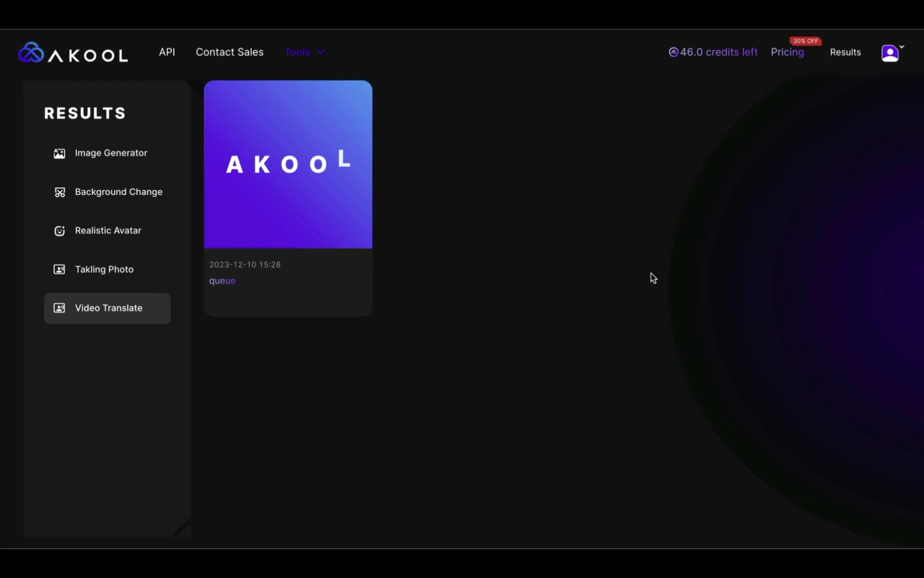The height and width of the screenshot is (578, 924).
Task: Open the AKOOL video thumbnail
Action: pos(288,164)
